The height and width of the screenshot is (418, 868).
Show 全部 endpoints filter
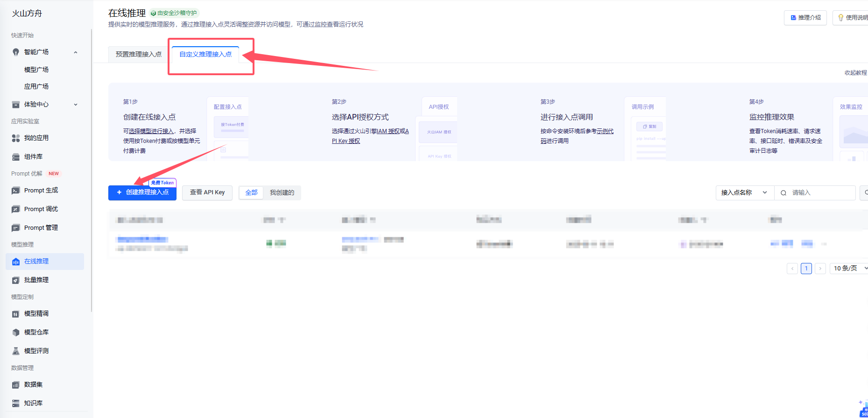click(252, 192)
